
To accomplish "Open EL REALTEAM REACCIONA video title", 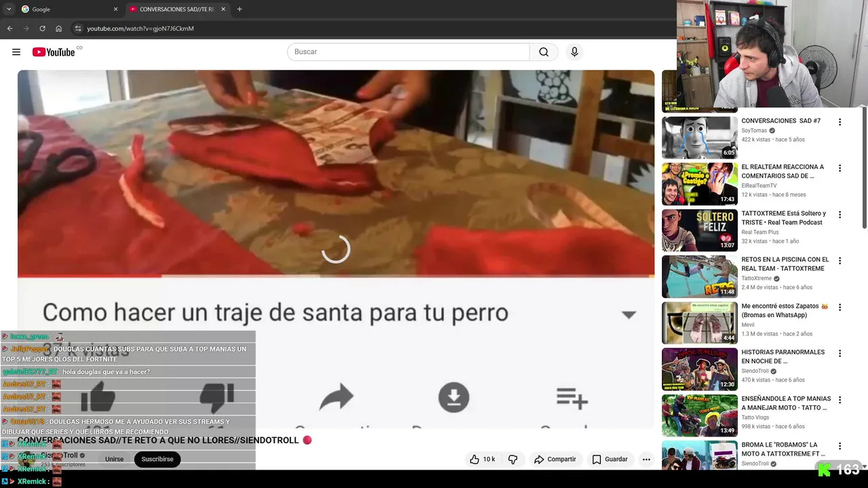I will (x=783, y=171).
